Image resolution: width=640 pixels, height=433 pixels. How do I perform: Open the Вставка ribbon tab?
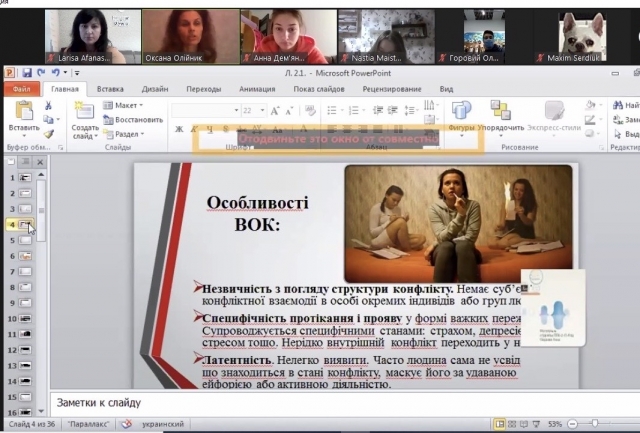pos(110,89)
